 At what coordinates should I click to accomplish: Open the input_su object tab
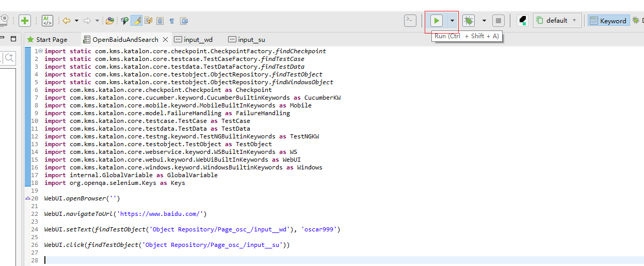(x=247, y=39)
